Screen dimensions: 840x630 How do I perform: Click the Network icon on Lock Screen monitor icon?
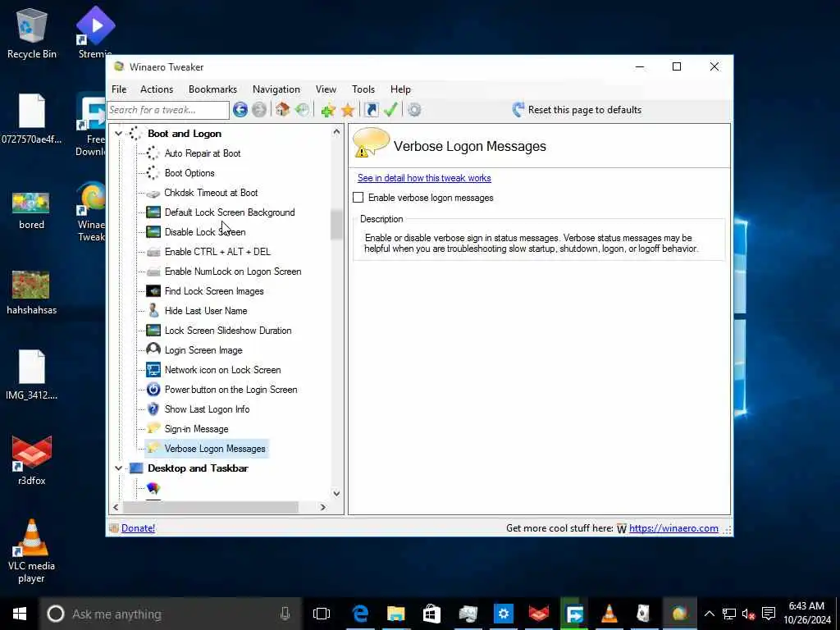pos(153,370)
